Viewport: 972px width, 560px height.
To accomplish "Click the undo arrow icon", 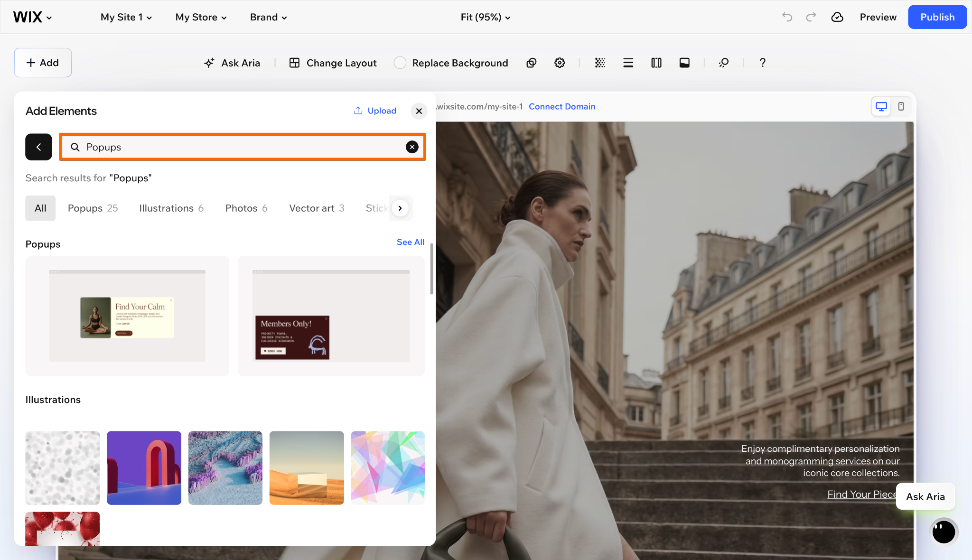I will point(787,17).
